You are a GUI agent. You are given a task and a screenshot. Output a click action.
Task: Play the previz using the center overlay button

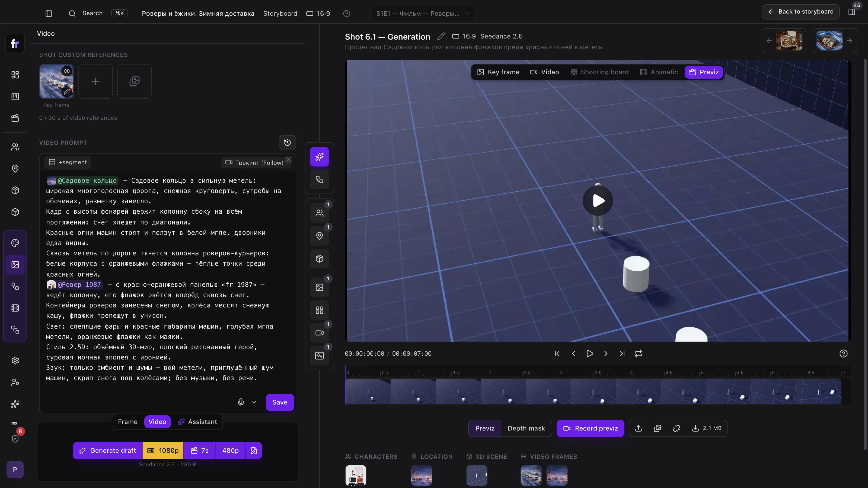[x=597, y=201]
